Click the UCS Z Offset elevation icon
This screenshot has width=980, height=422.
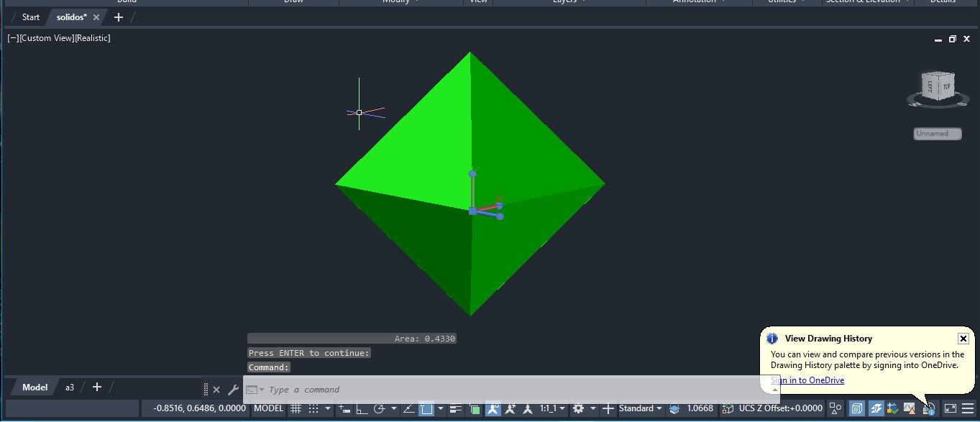(728, 409)
